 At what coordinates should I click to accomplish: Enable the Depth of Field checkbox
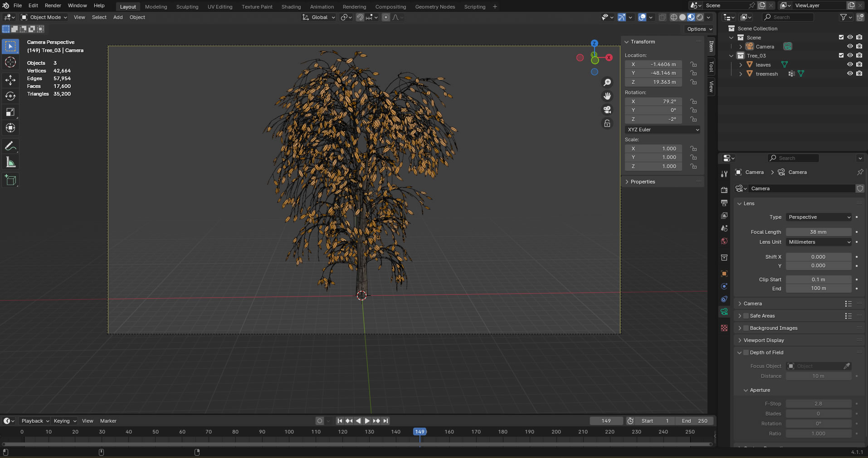coord(746,352)
